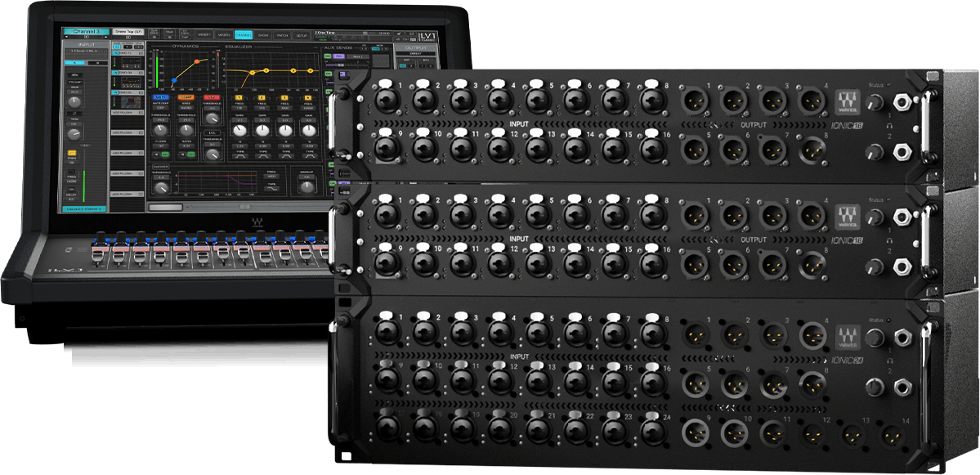Toggle the green ON button for Aux 1
This screenshot has height=475, width=980.
(328, 56)
